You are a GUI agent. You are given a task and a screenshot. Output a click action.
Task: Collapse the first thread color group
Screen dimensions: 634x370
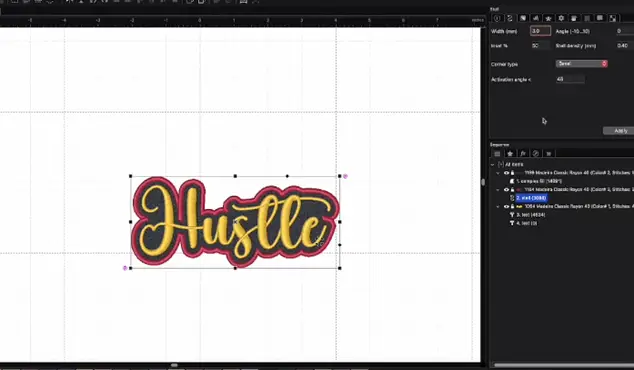tap(498, 173)
